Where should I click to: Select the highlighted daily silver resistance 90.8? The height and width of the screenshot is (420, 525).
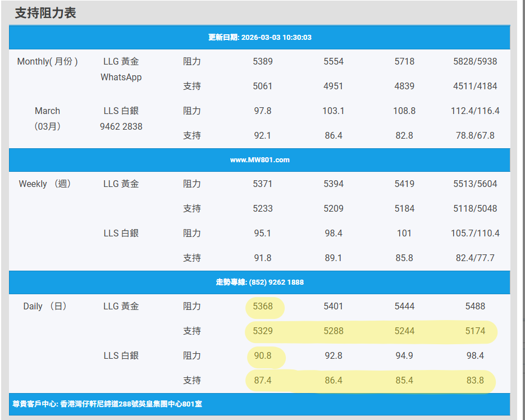point(263,356)
